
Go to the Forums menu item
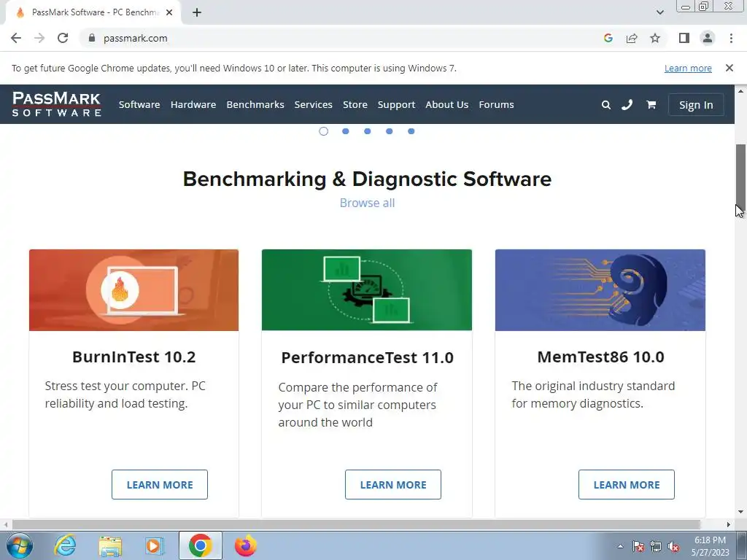tap(496, 104)
